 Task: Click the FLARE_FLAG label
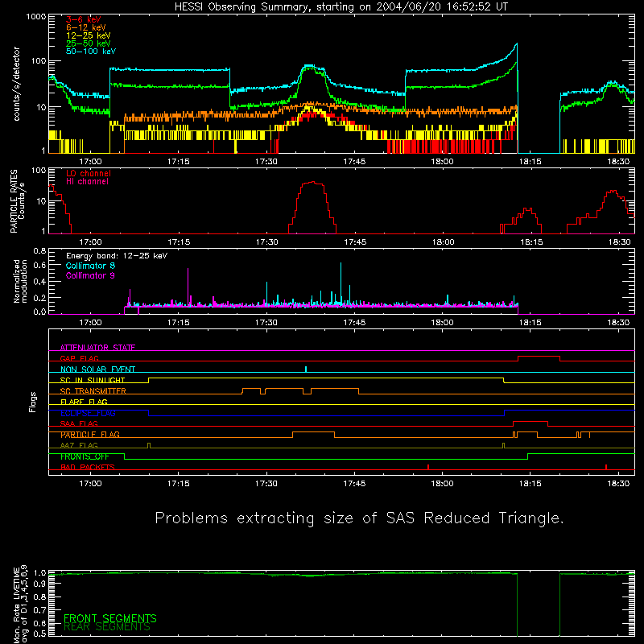[84, 402]
